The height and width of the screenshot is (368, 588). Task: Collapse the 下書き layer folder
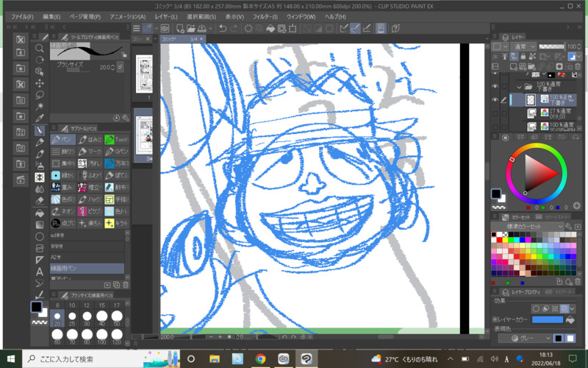pos(519,87)
